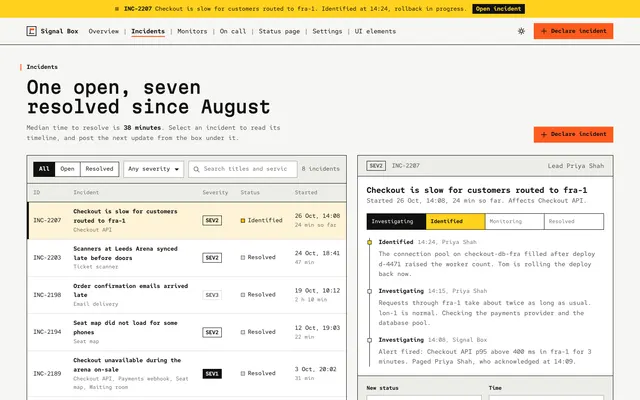Click the Started column header
640x400 pixels.
click(x=306, y=192)
